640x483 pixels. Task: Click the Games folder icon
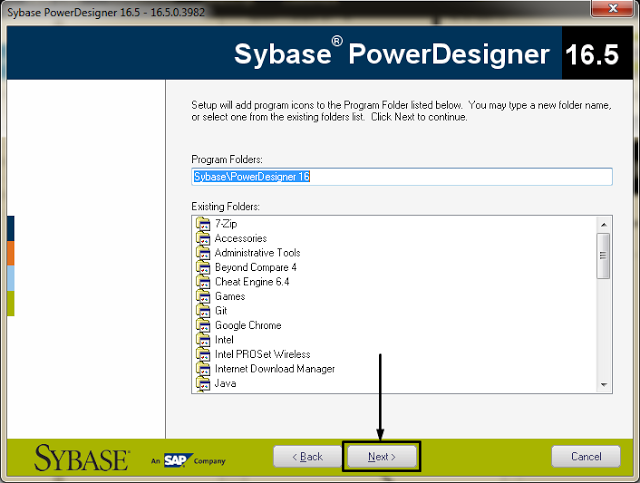pos(203,296)
